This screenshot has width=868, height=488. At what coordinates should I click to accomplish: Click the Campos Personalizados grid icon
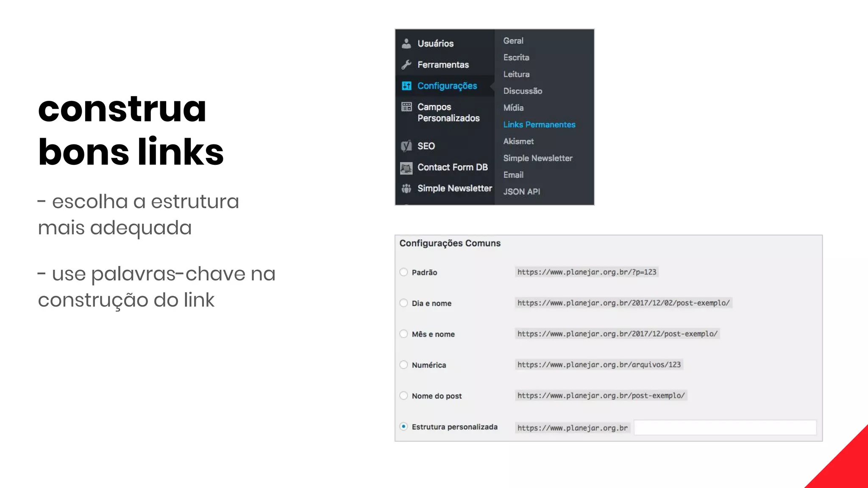coord(406,107)
